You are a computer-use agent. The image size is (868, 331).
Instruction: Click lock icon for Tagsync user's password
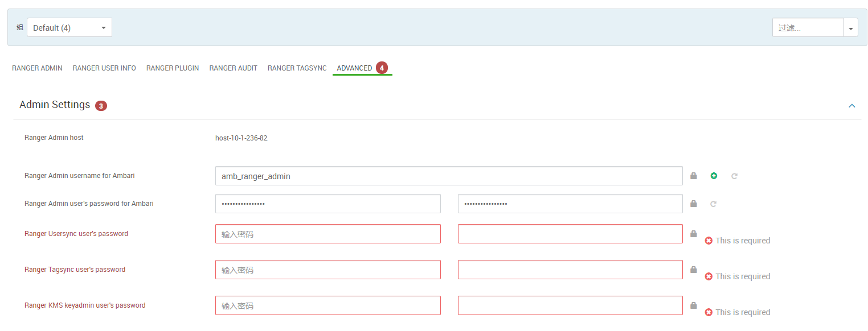693,270
